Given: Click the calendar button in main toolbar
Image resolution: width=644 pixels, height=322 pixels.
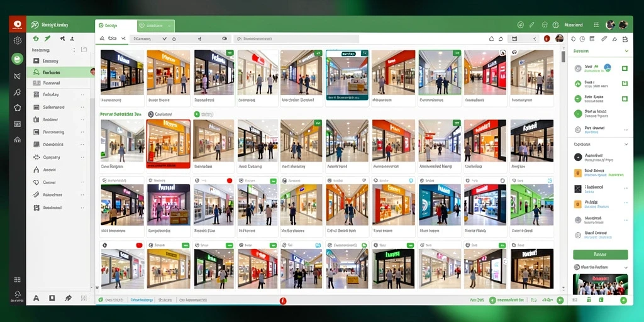Looking at the screenshot, I should tap(514, 38).
